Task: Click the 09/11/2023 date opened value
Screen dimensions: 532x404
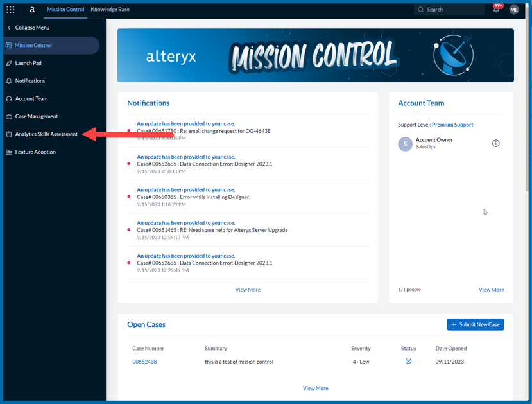Action: coord(450,362)
